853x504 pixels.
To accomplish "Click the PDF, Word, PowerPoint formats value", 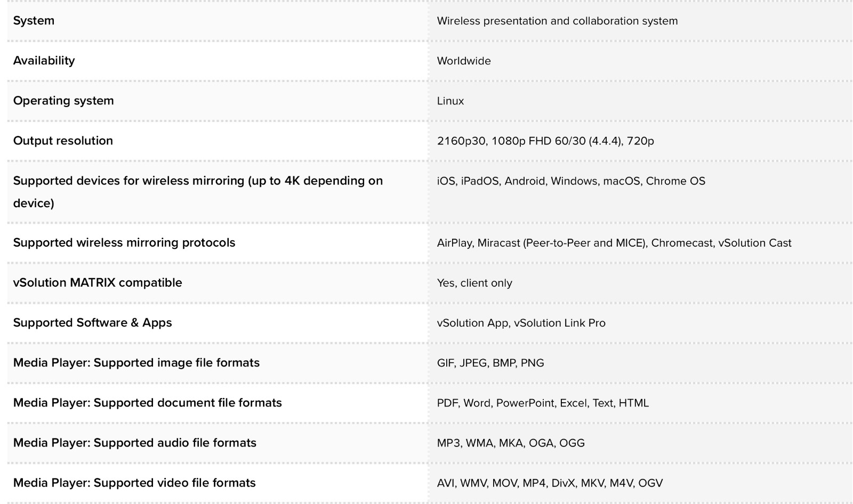I will coord(543,403).
